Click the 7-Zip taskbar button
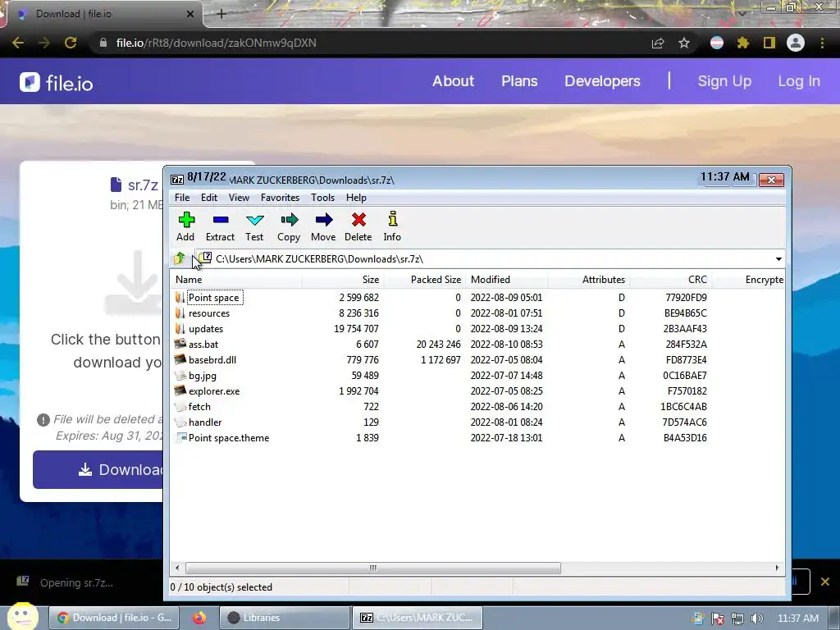The image size is (840, 630). click(417, 618)
